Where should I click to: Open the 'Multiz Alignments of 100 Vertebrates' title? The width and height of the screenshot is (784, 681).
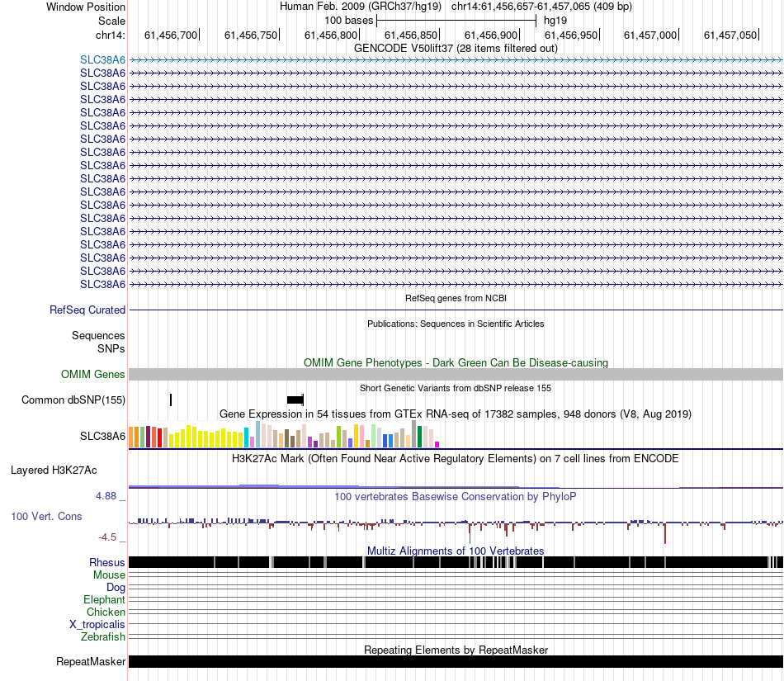pos(456,551)
